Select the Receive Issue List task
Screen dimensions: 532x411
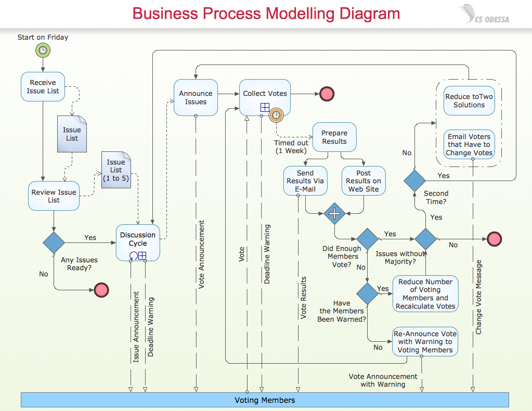tap(43, 86)
